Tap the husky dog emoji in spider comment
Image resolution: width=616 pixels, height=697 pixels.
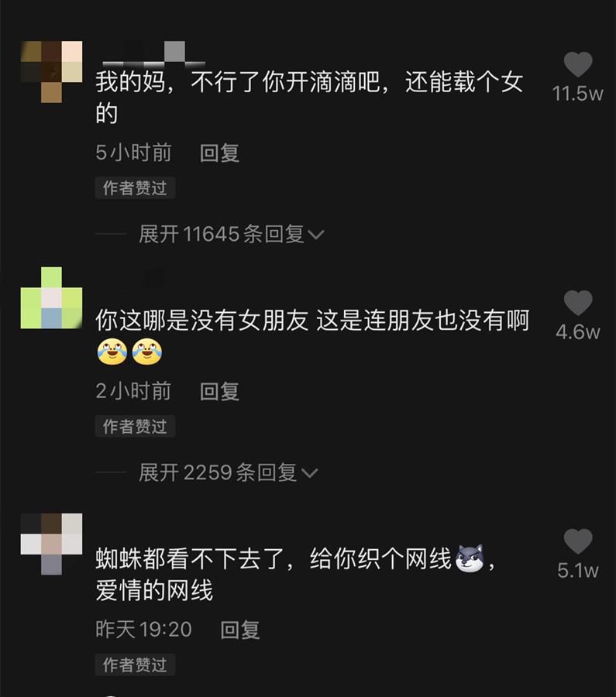[470, 558]
